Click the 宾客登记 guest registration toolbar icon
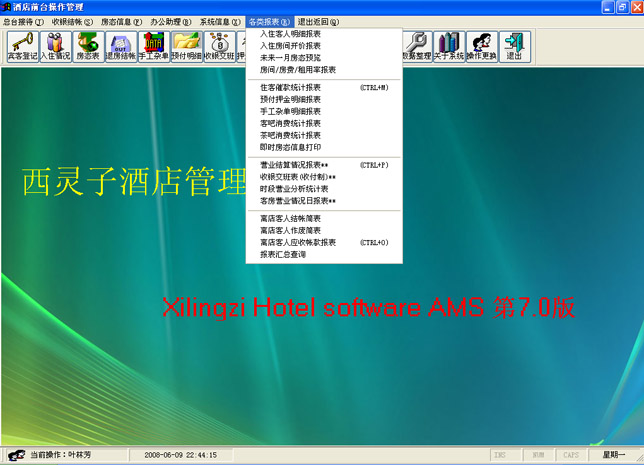This screenshot has width=644, height=465. point(21,47)
